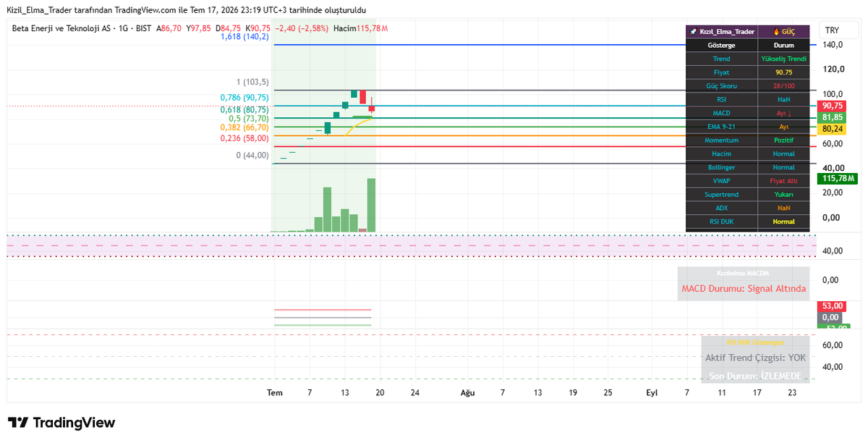
Task: Click the blue 1,618 Fibonacci line
Action: 545,45
